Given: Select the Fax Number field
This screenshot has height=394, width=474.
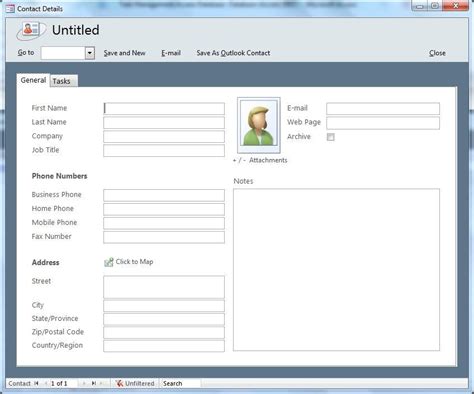Looking at the screenshot, I should (164, 237).
